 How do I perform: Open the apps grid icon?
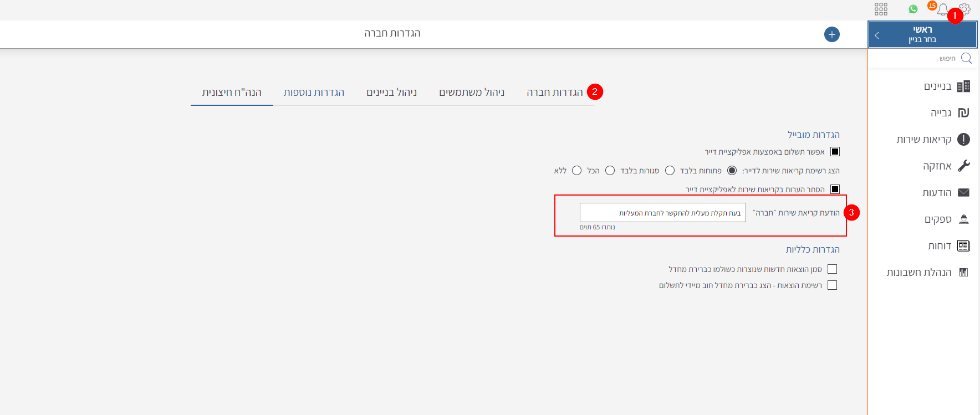click(881, 9)
